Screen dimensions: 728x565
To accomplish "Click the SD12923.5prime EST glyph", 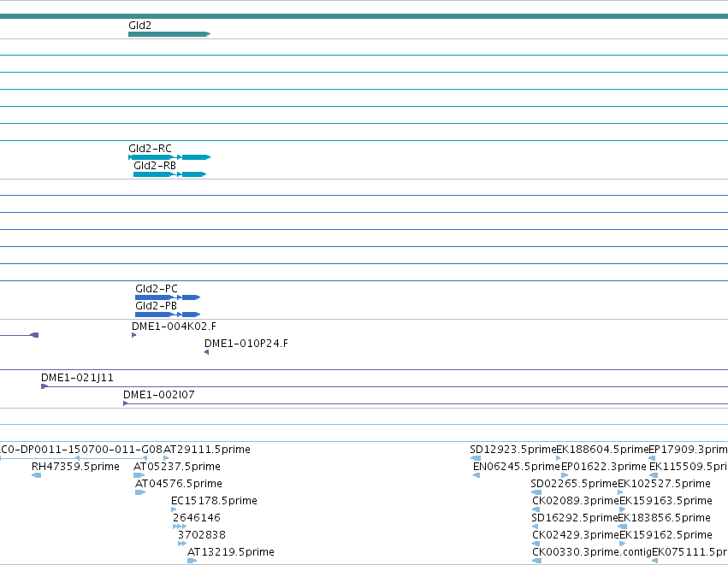I will (x=476, y=458).
